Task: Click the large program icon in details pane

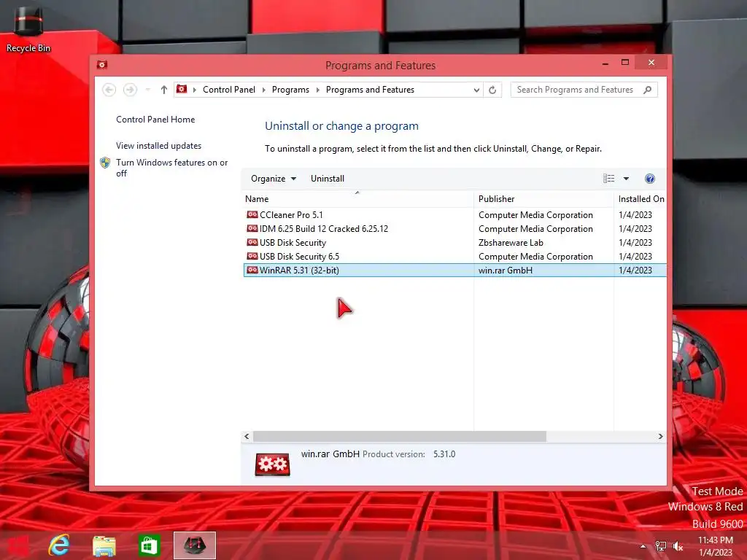Action: 273,464
